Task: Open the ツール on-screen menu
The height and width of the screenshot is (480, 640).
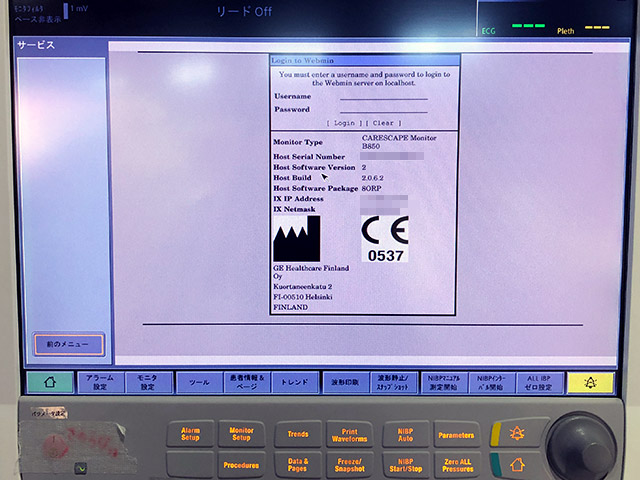Action: click(x=200, y=382)
